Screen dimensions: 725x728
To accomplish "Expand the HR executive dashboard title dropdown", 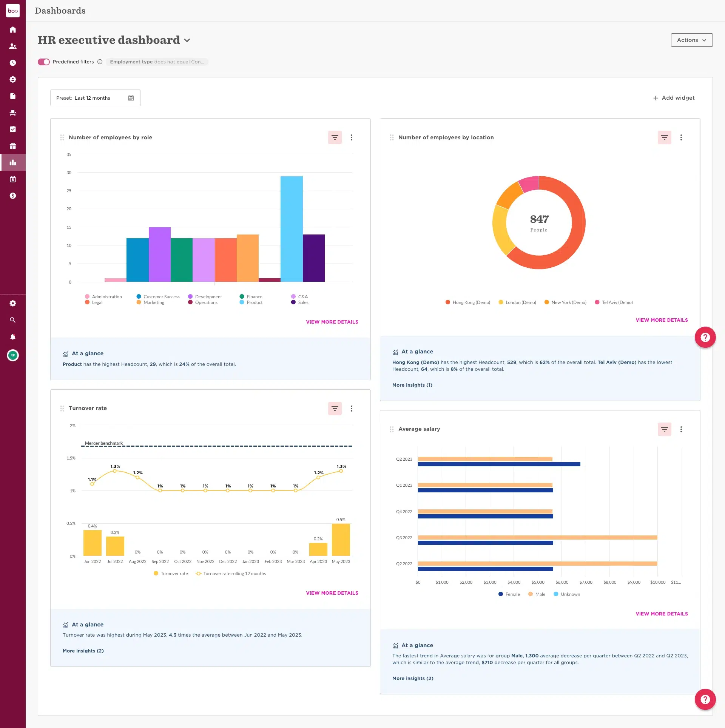I will tap(187, 40).
